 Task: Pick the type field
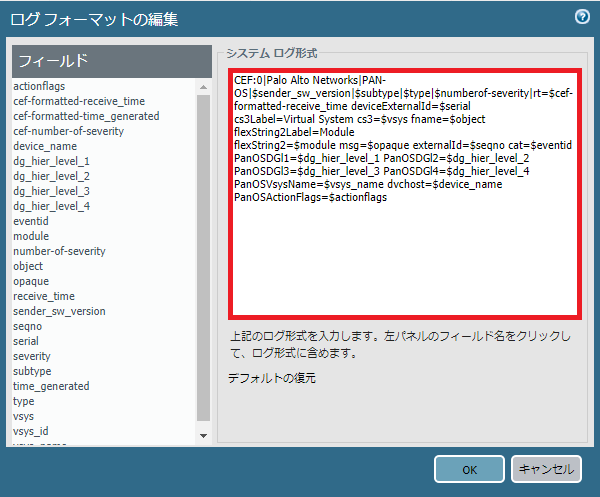[23, 401]
